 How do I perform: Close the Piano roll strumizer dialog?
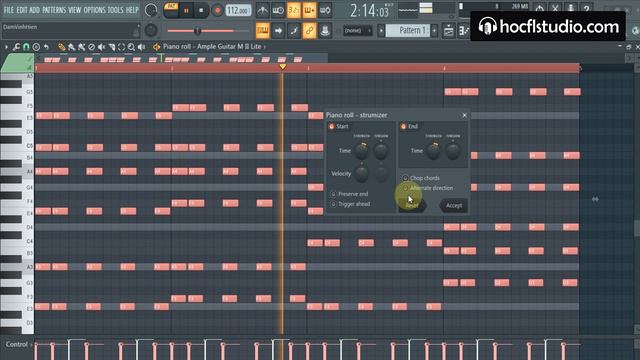464,115
